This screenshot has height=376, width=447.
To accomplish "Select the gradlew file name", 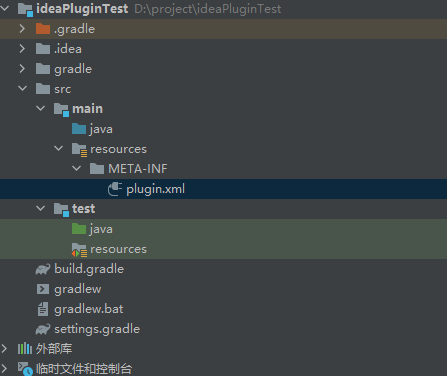I will pyautogui.click(x=78, y=289).
